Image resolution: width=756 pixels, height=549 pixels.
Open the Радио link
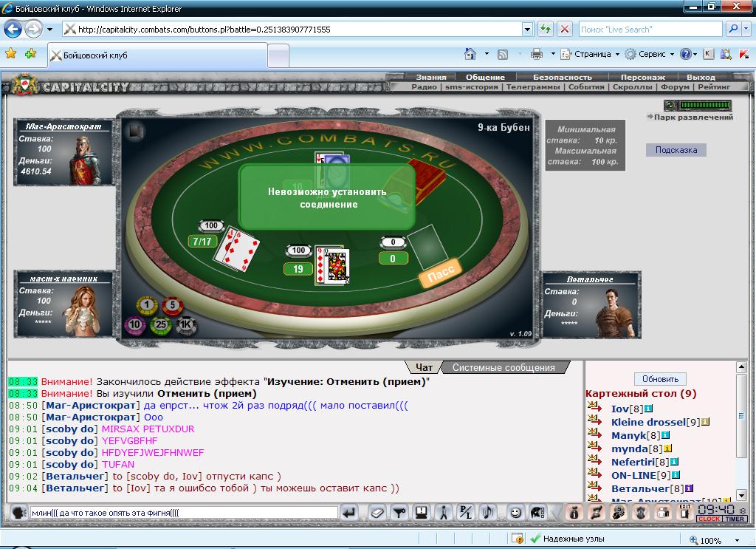425,87
